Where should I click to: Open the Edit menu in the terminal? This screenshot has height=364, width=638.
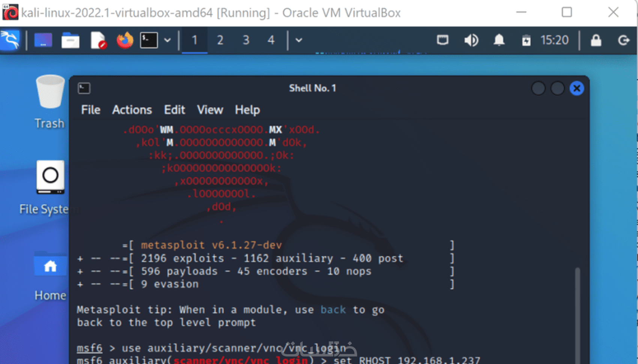[175, 110]
